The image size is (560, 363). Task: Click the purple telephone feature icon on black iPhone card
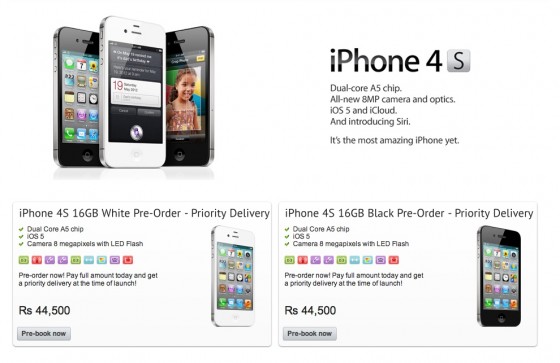pos(380,260)
